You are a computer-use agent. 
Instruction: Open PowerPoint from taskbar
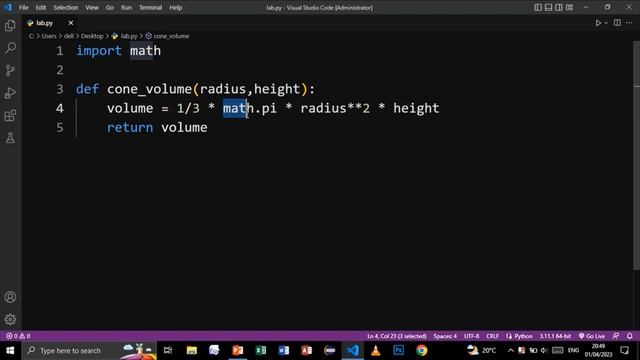tap(238, 351)
